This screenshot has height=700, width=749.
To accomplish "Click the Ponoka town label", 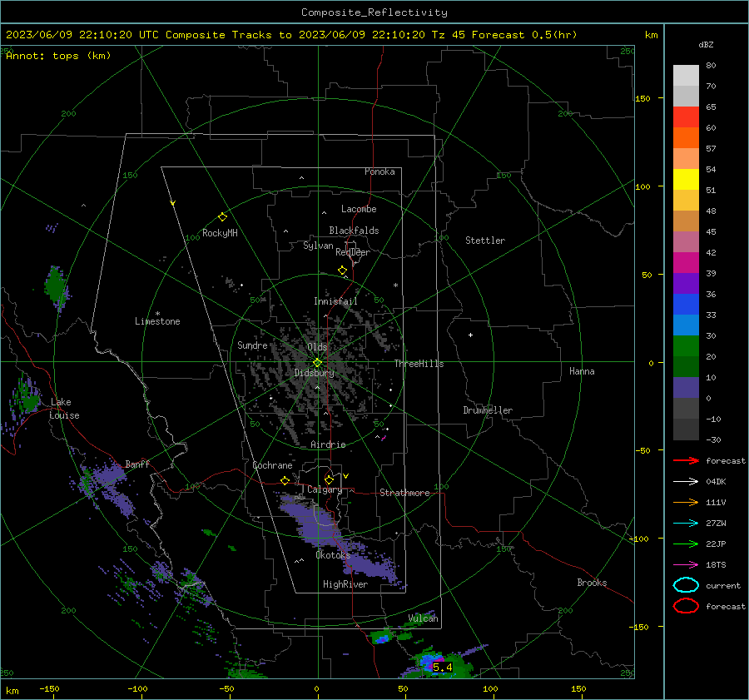I will (x=379, y=171).
